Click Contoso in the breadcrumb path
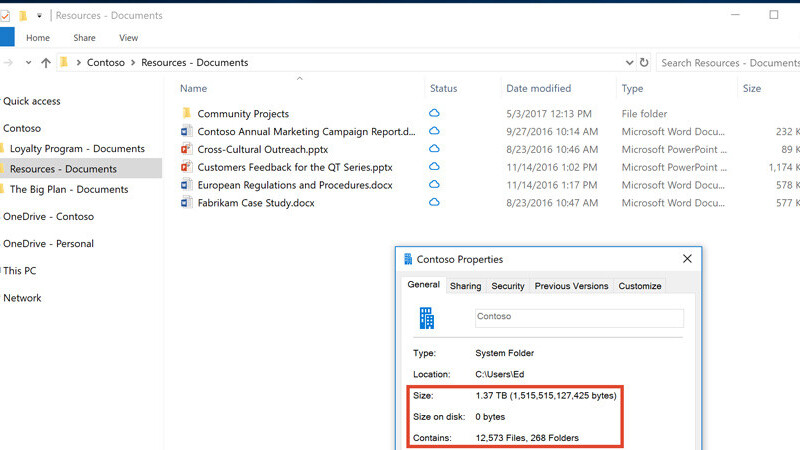This screenshot has width=800, height=450. coord(106,62)
